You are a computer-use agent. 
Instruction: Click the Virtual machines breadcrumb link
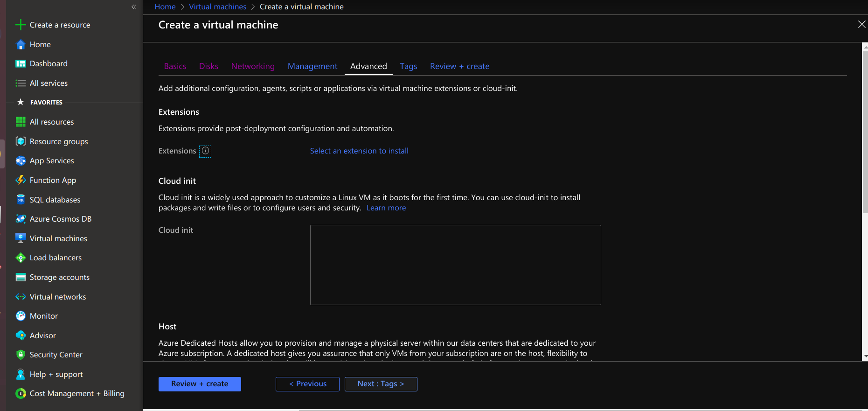click(x=217, y=7)
